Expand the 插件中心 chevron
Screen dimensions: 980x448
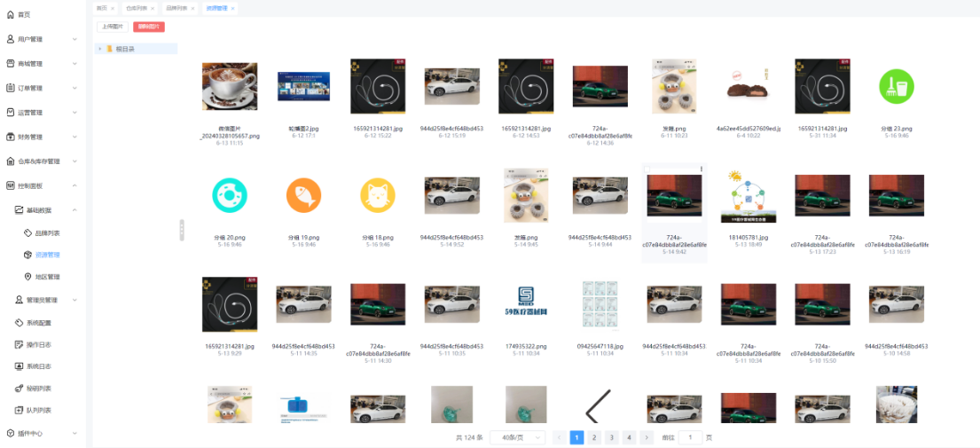tap(74, 433)
